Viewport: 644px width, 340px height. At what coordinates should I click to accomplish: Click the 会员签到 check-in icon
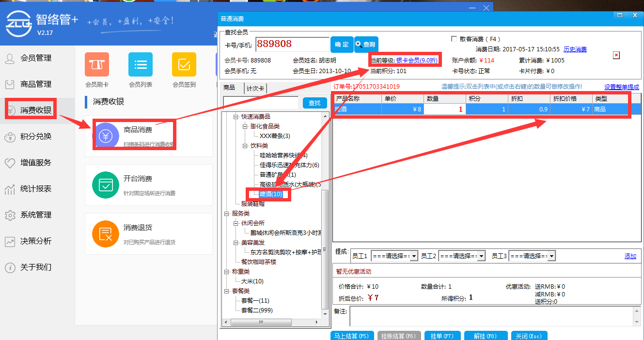[x=184, y=65]
